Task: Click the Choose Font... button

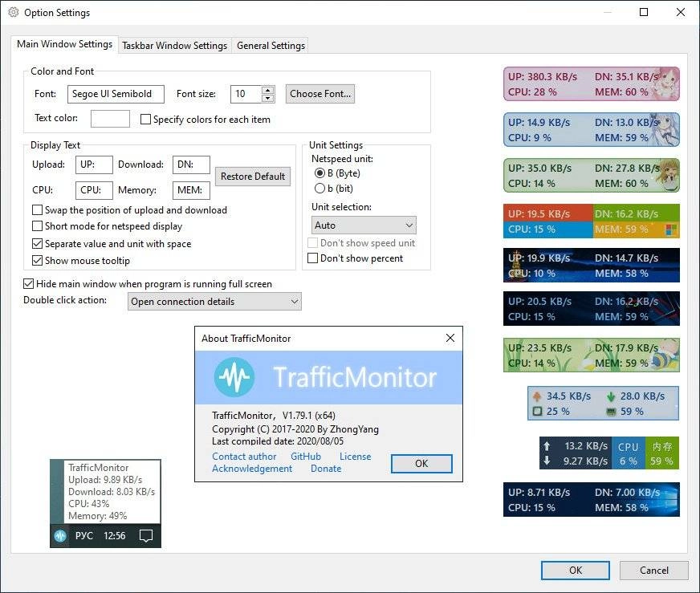Action: click(320, 94)
